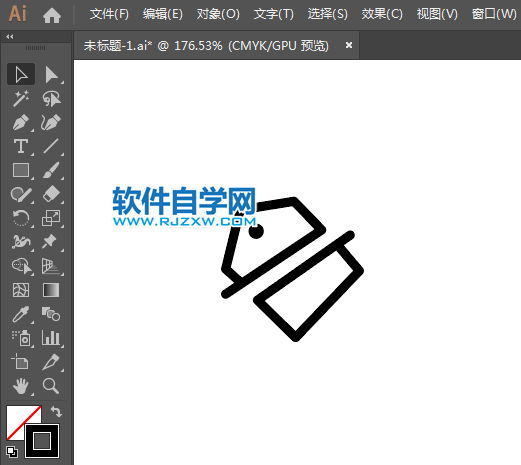Select the Shape Builder tool
The image size is (521, 465).
(x=21, y=266)
